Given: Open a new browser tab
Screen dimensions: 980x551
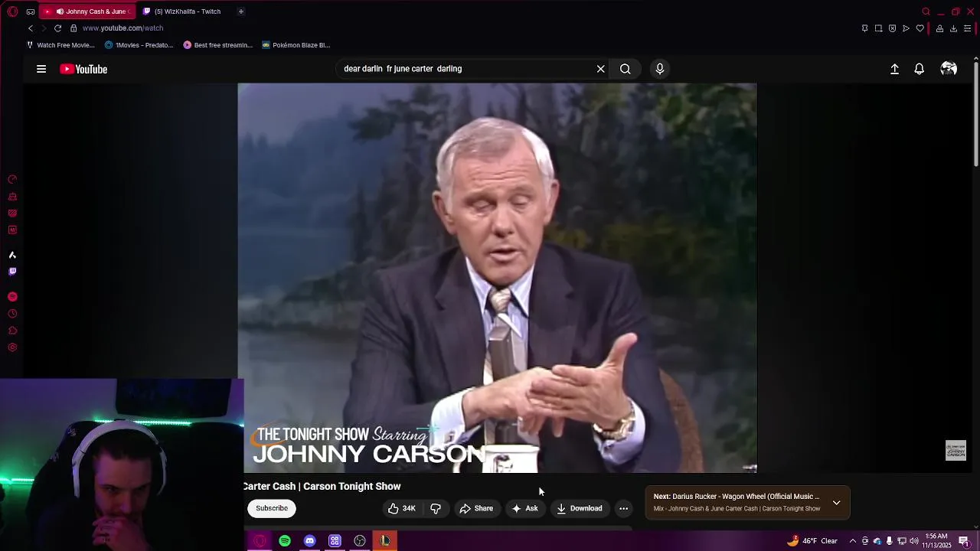Looking at the screenshot, I should (x=240, y=11).
